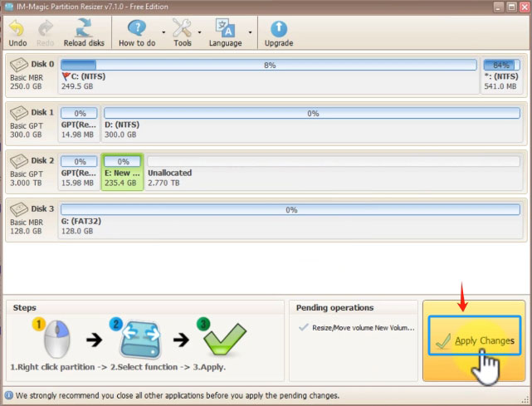Expand the How to do dropdown arrow
Viewport: 532px width, 406px height.
[164, 32]
